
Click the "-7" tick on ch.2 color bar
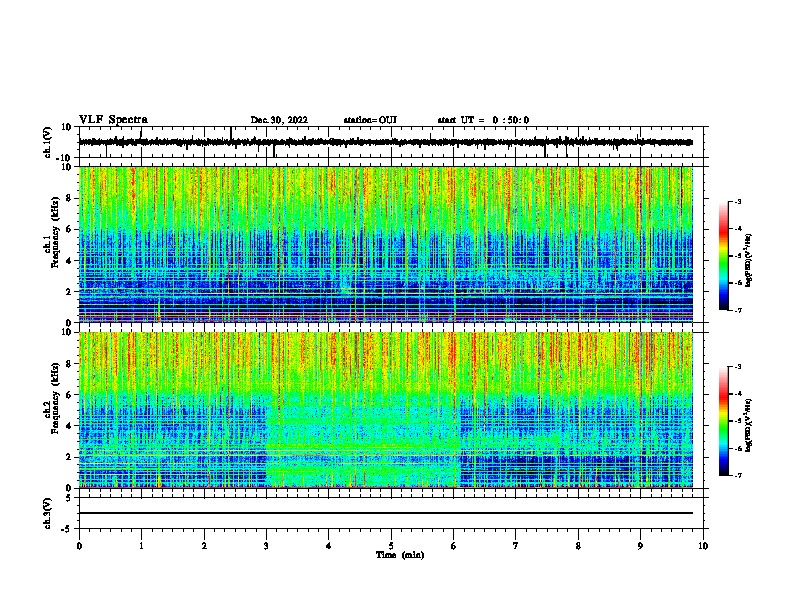738,475
